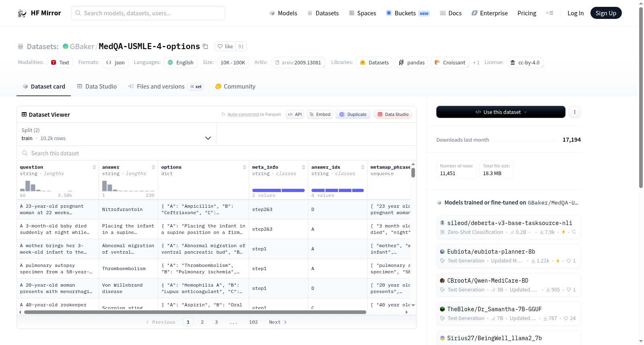Open Enterprise in top navigation
This screenshot has height=345, width=644.
489,13
